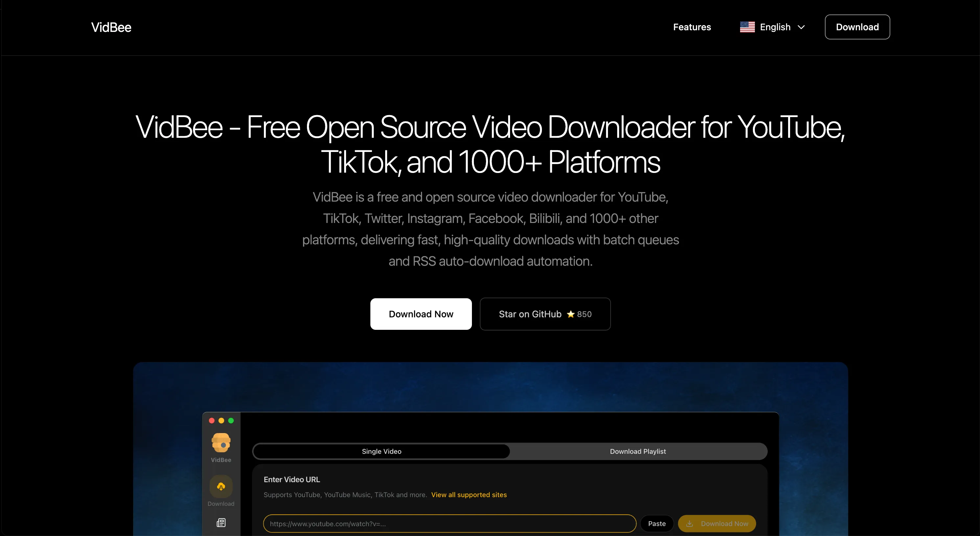Expand the language selector chevron
This screenshot has width=980, height=536.
(801, 27)
